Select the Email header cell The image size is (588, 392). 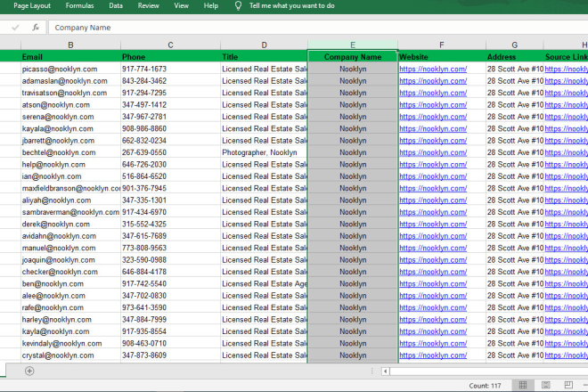(x=71, y=57)
